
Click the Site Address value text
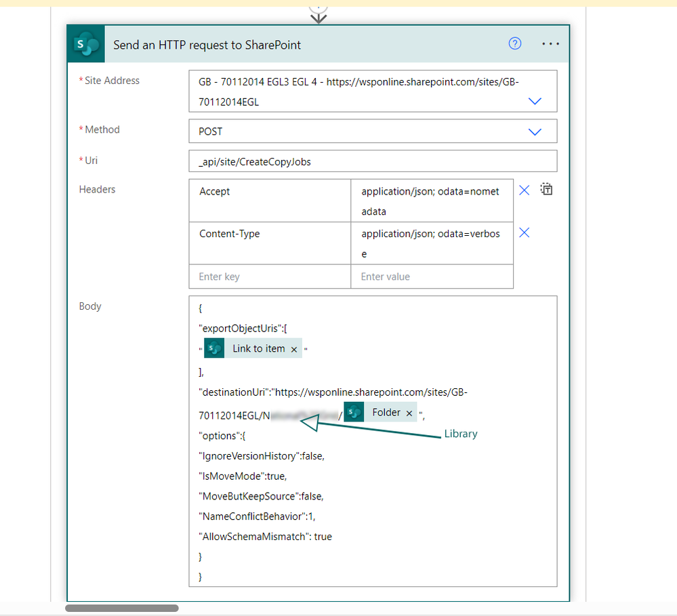coord(358,91)
